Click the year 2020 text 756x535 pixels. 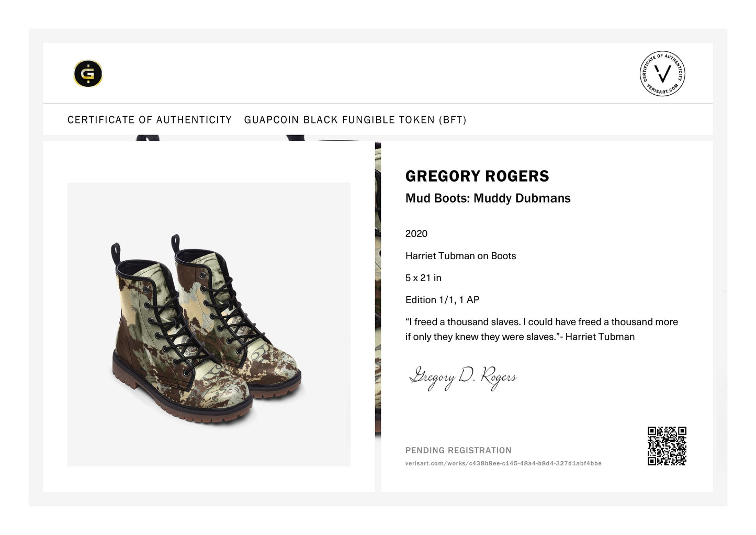point(416,233)
